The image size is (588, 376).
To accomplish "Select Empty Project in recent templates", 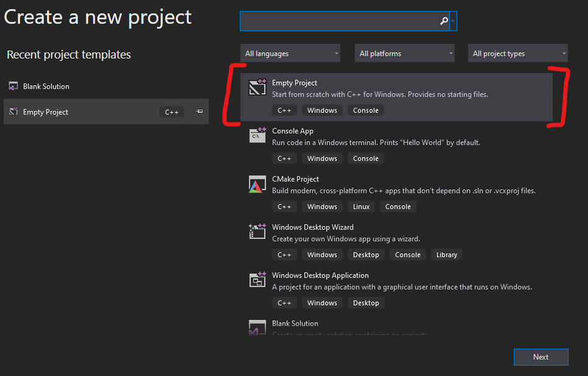I will (106, 112).
